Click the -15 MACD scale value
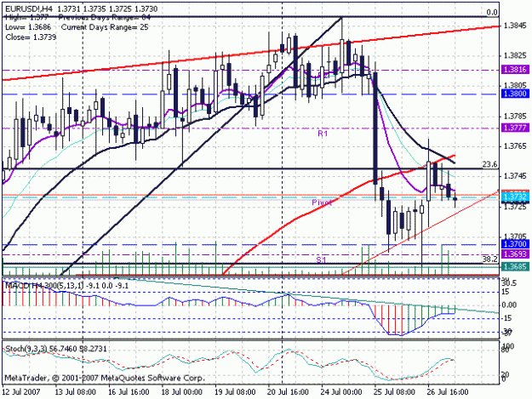Screen dimensions: 532x399 [508, 318]
